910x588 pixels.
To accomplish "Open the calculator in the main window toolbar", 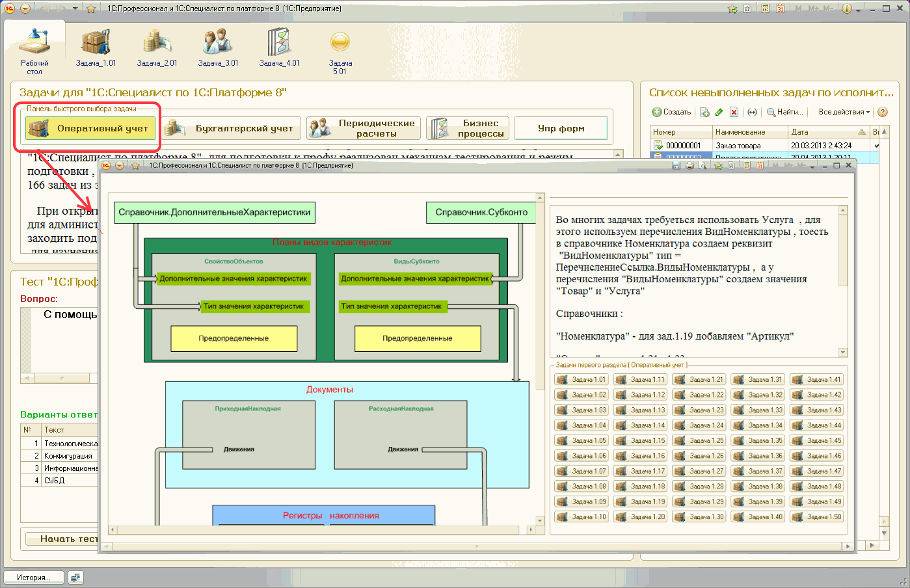I will (x=766, y=8).
